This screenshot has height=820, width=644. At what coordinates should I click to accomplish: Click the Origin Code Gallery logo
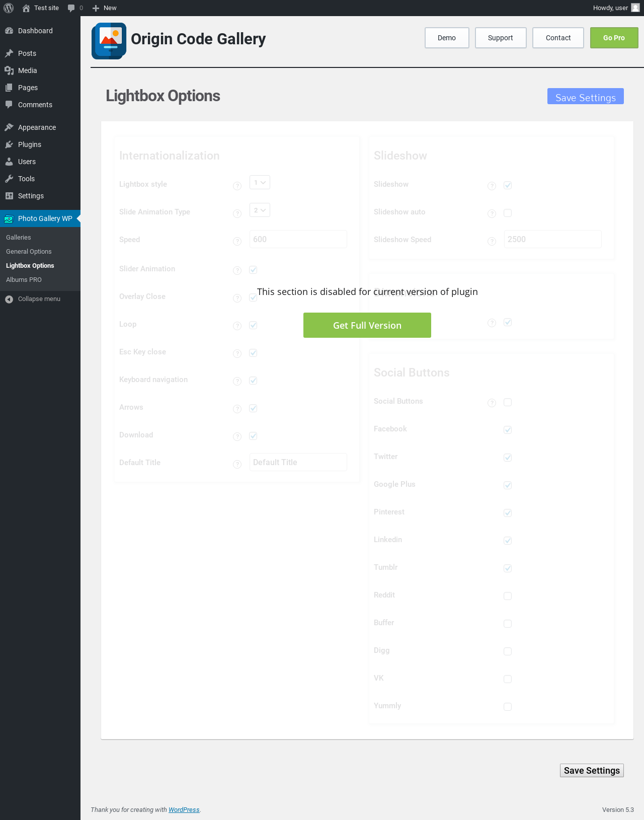(109, 41)
